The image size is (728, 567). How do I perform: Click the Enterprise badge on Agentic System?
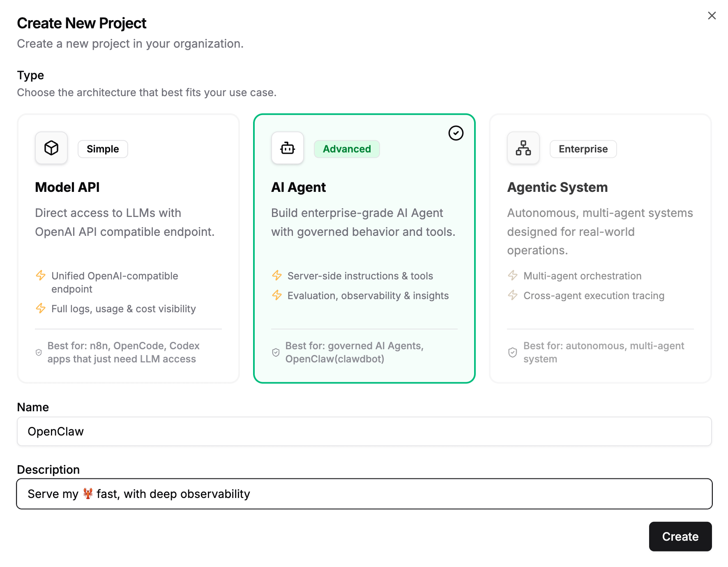pyautogui.click(x=583, y=149)
